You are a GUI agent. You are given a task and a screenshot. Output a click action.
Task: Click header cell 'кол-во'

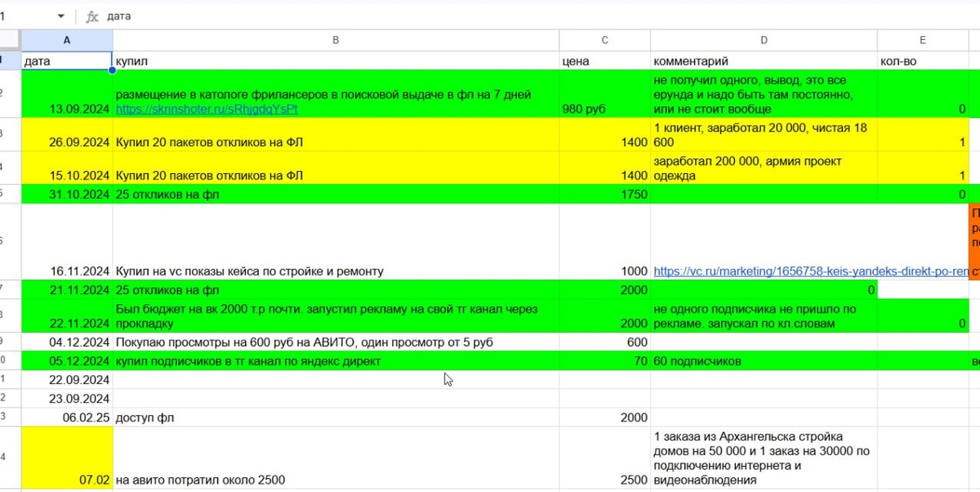pos(923,61)
